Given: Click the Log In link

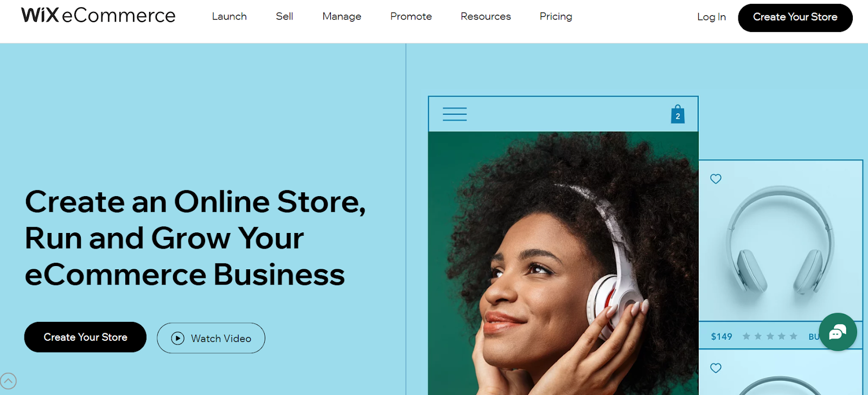Looking at the screenshot, I should point(711,17).
